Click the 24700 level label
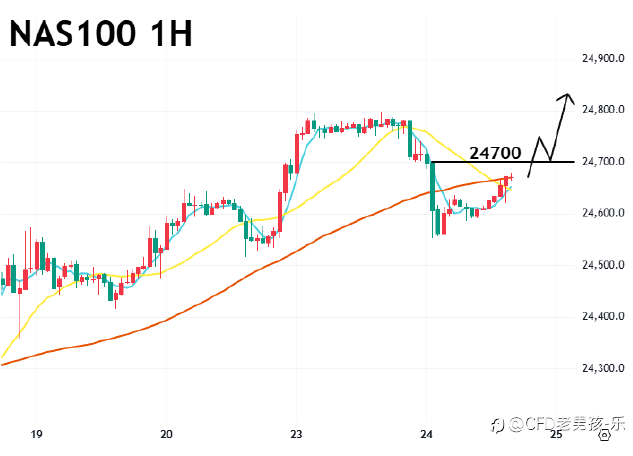633x456 pixels. click(495, 153)
